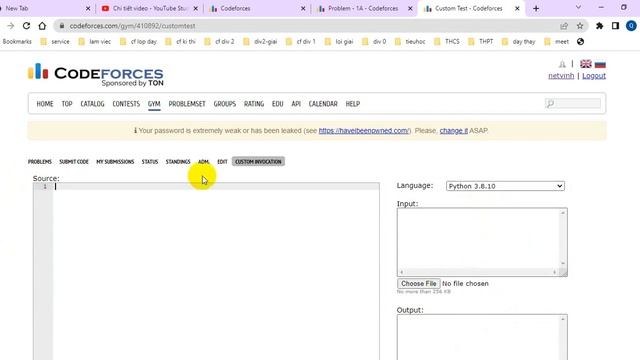Open the 'cf div 2' bookmarks folder

coord(219,42)
